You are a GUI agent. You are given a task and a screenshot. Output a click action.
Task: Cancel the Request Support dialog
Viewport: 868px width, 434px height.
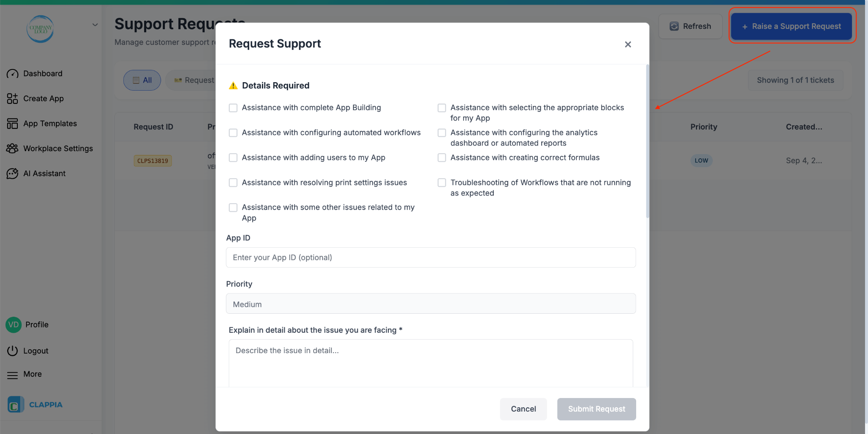tap(523, 409)
